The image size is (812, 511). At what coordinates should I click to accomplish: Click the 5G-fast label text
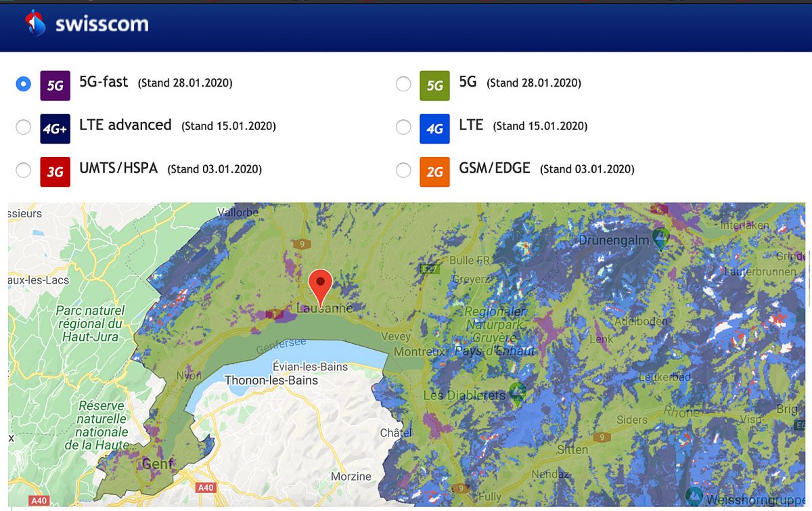click(104, 82)
